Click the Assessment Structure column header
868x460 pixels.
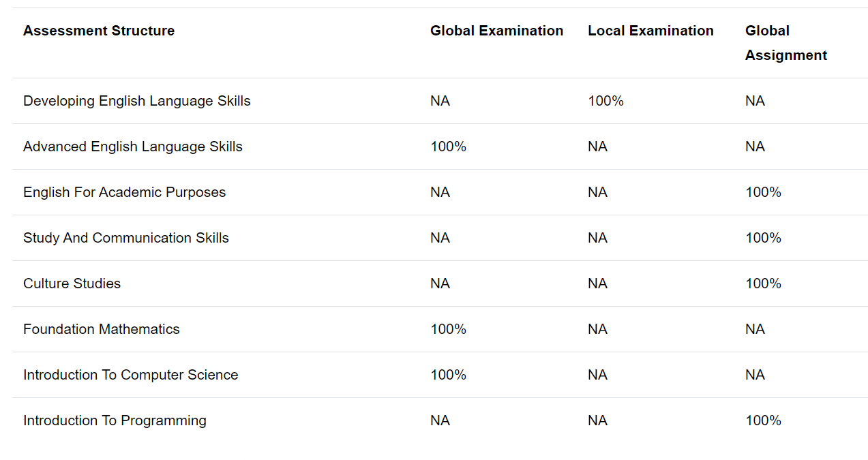point(99,31)
